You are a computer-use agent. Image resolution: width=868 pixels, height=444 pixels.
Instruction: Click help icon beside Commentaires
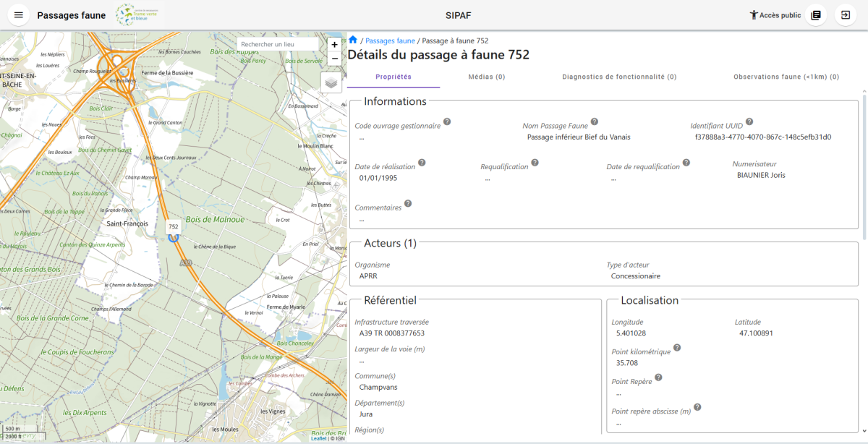click(408, 204)
